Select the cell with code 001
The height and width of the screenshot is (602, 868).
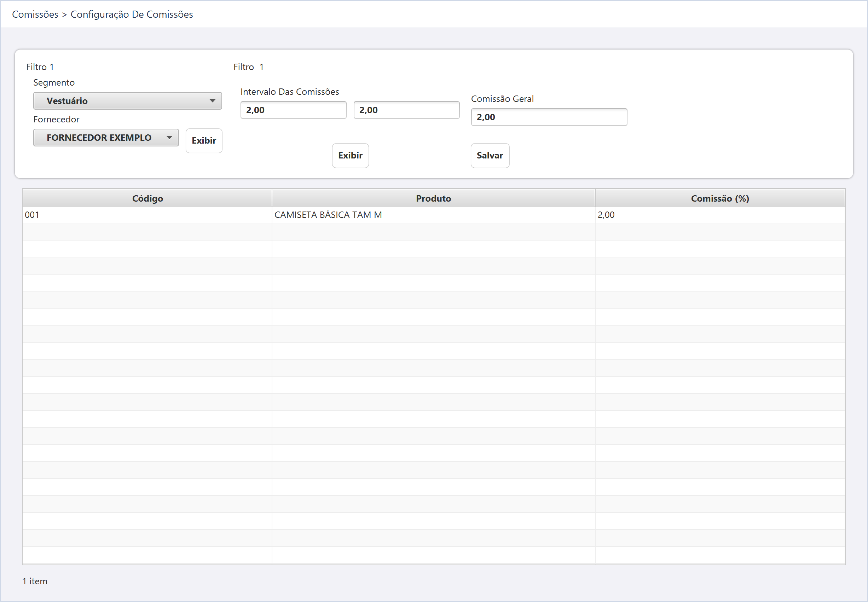tap(147, 215)
